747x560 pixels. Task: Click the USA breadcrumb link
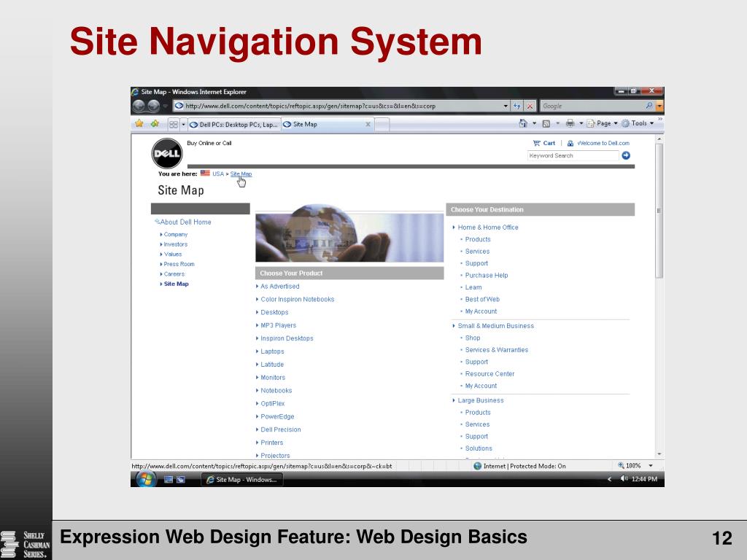pos(218,174)
